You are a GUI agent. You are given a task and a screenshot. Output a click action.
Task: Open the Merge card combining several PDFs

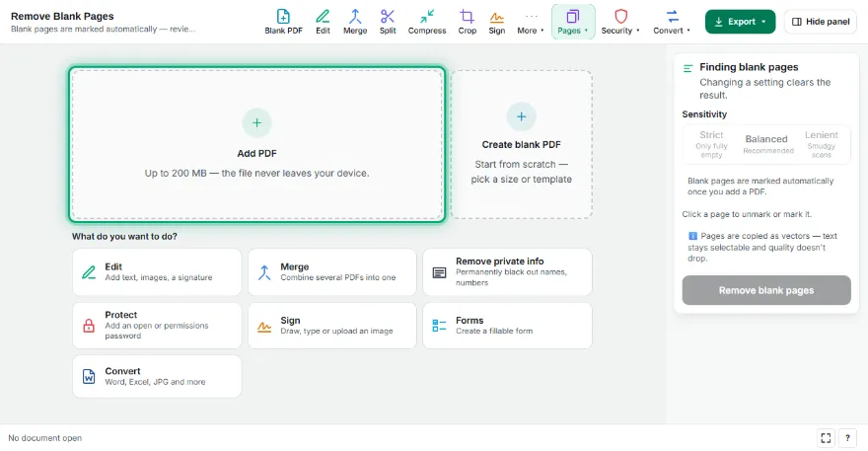click(332, 272)
